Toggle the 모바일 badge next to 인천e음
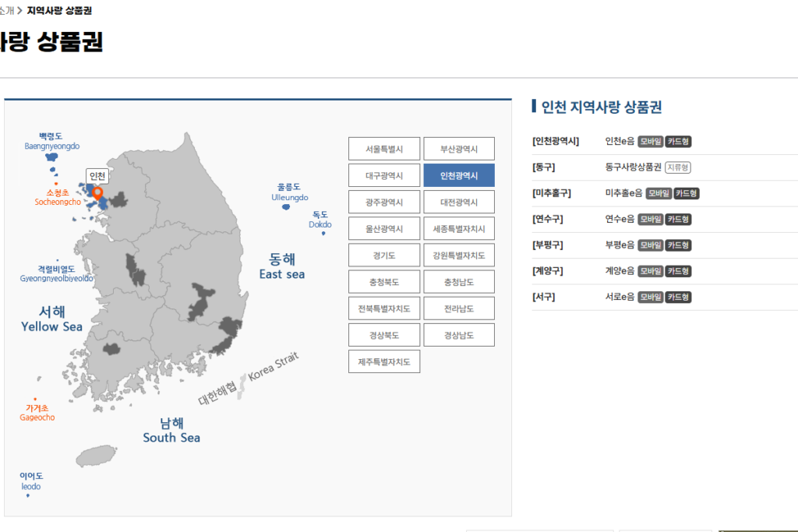Image resolution: width=798 pixels, height=532 pixels. (x=650, y=141)
